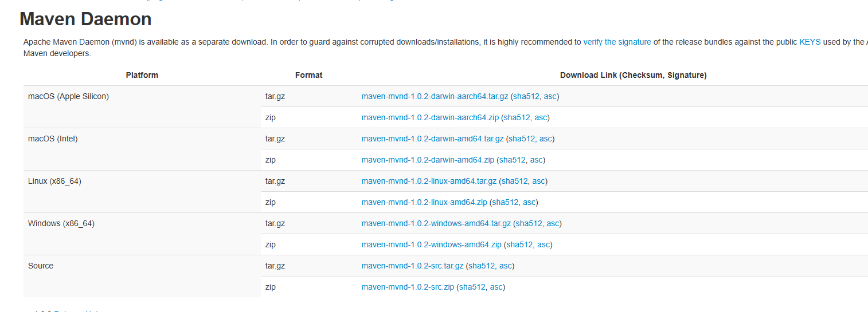868x312 pixels.
Task: Open sha512 checksum for linux-amd64 tar.gz
Action: [515, 181]
